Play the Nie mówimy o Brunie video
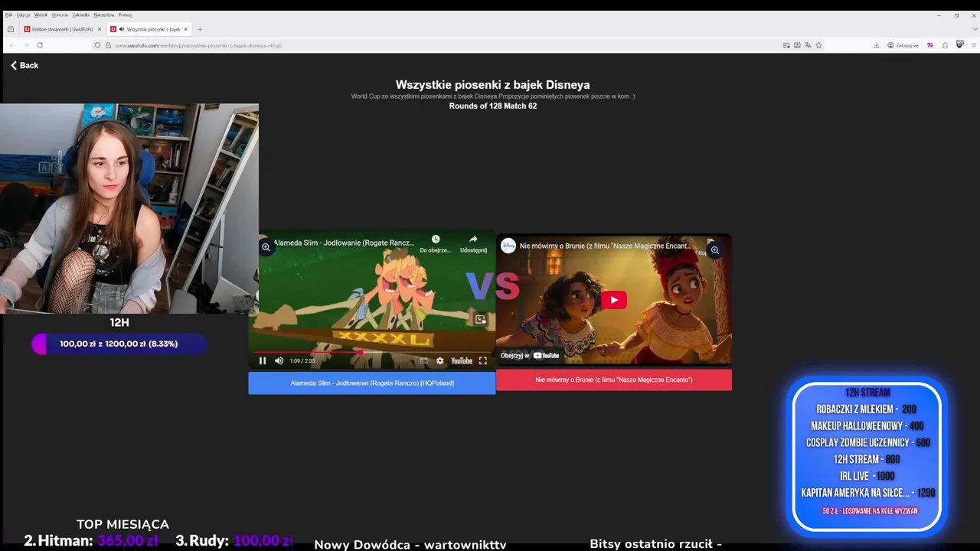 tap(613, 300)
